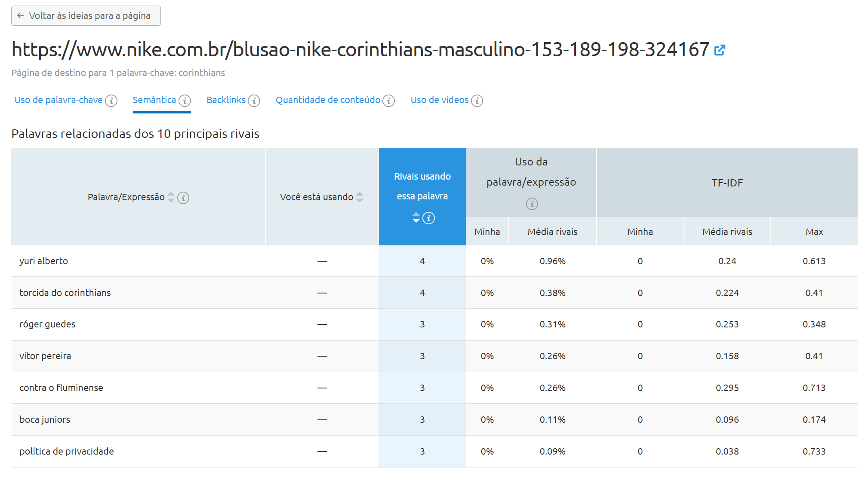Click the 0.348 Max value
868x492 pixels.
(x=814, y=324)
